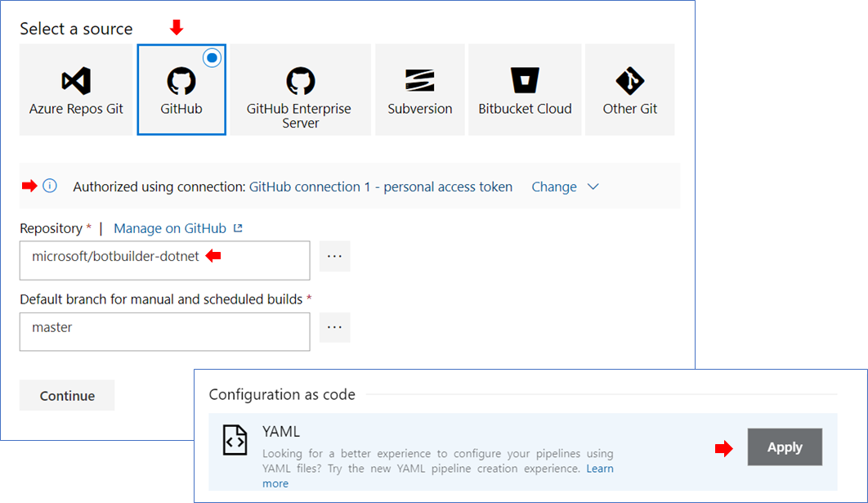Image resolution: width=868 pixels, height=503 pixels.
Task: Click the external link icon beside Manage on GitHub
Action: tap(238, 228)
